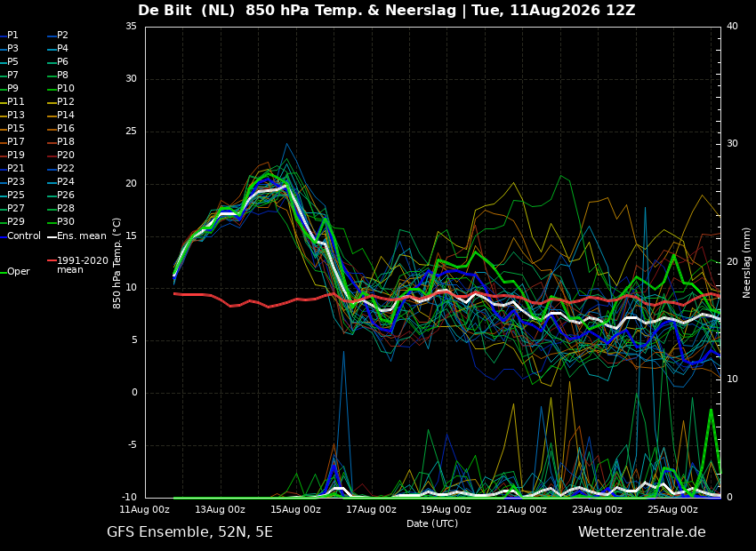The height and width of the screenshot is (551, 756).
Task: Click the 35 tick on temperature axis
Action: (x=131, y=26)
